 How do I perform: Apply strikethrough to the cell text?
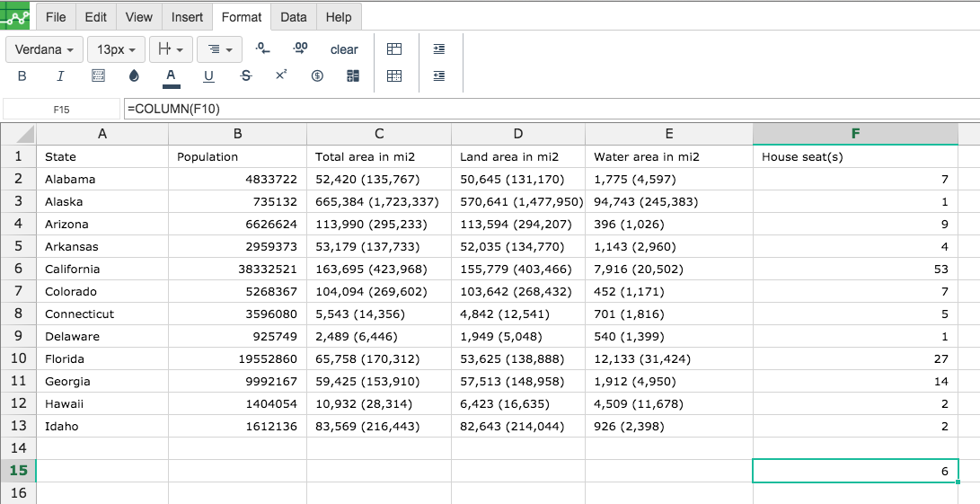246,76
